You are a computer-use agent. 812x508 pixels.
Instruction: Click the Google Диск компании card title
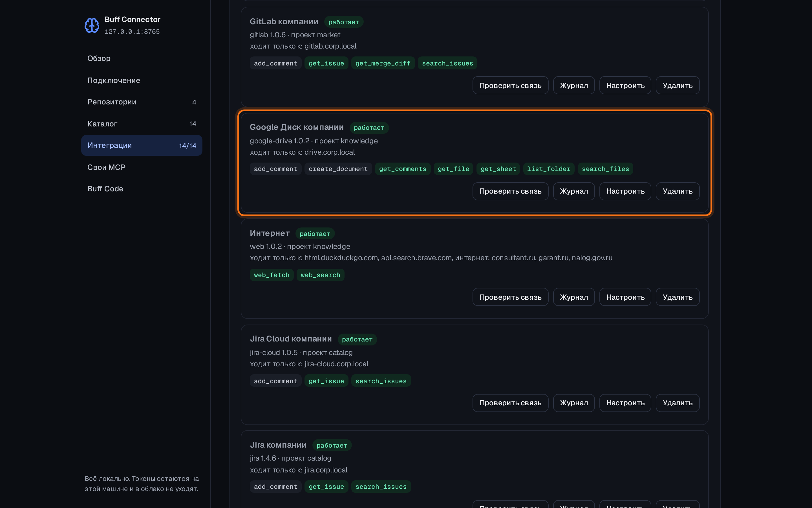[297, 127]
